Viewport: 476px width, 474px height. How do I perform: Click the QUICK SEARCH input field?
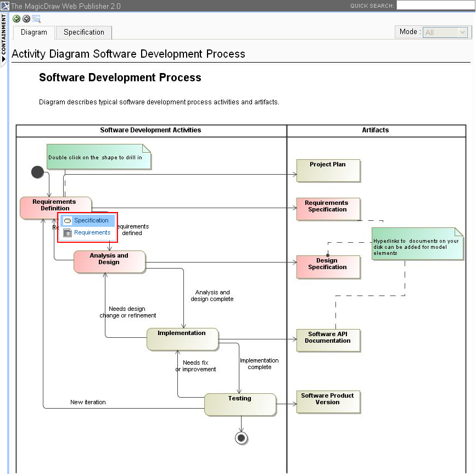(436, 5)
